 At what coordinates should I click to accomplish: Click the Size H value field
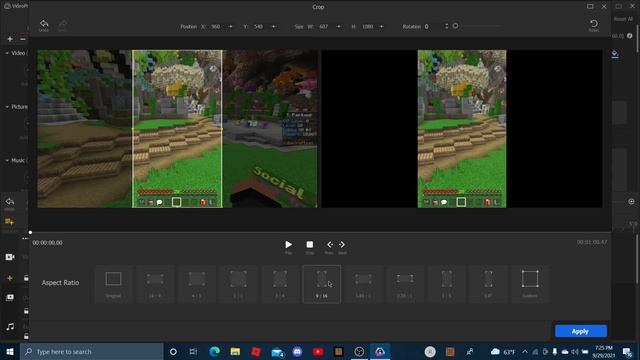(x=368, y=27)
